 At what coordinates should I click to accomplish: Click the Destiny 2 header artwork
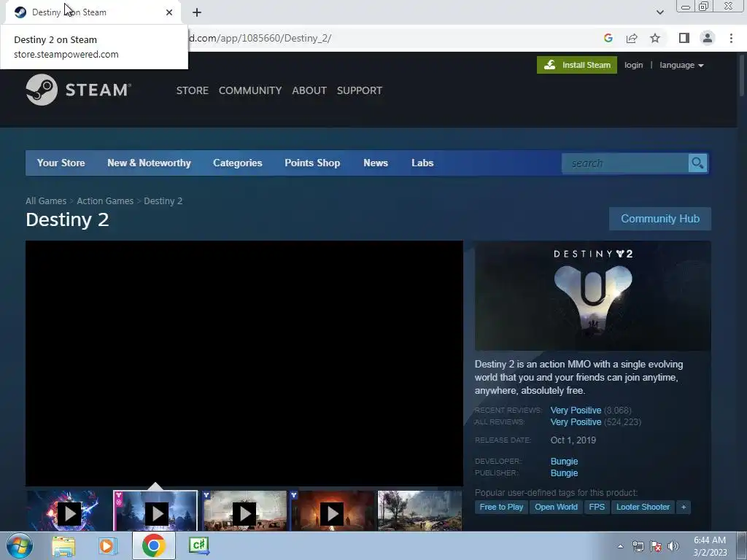pyautogui.click(x=592, y=296)
